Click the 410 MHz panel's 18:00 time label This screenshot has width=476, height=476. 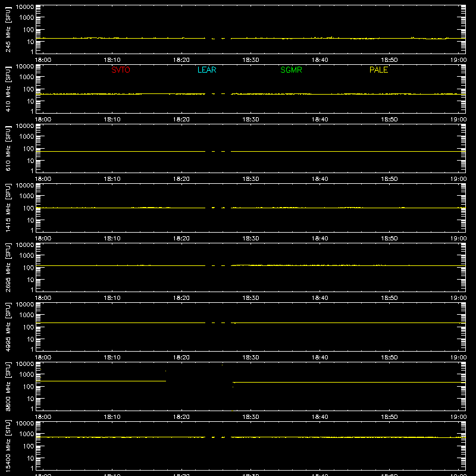[x=43, y=120]
